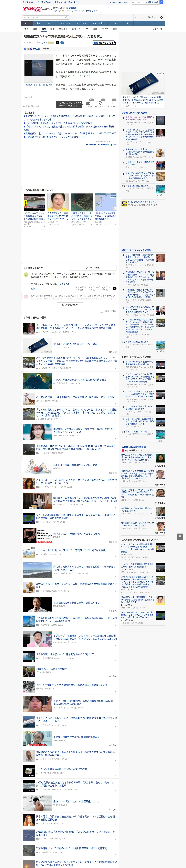
Task: Select the エキスパート tab
Action: 64,24
